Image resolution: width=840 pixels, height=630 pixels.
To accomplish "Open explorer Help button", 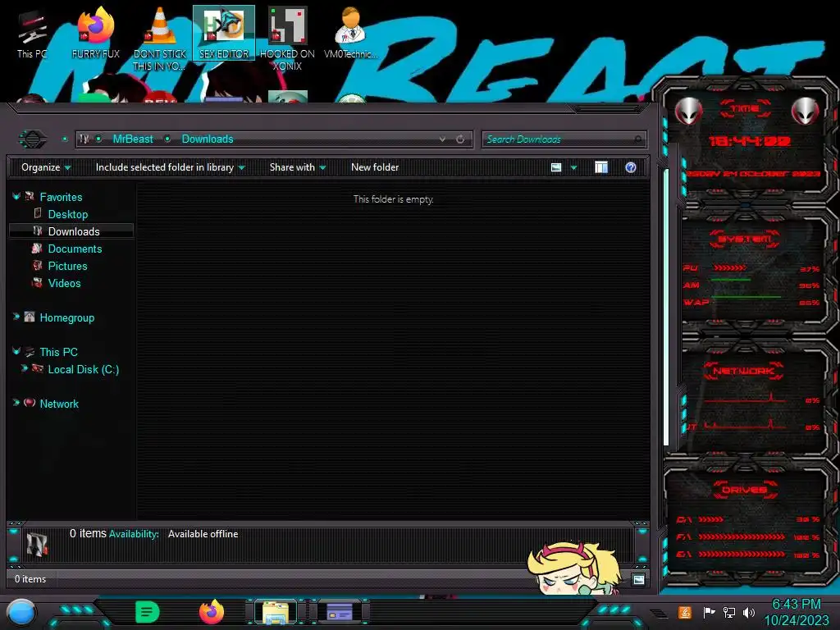I will [x=631, y=167].
